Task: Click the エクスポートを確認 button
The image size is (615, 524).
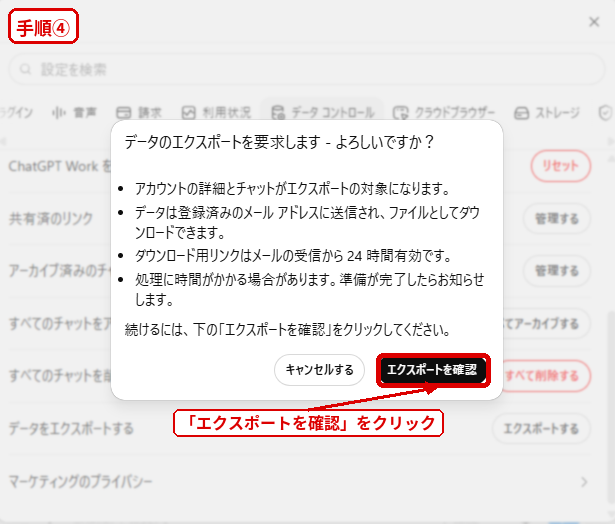Action: pos(433,370)
